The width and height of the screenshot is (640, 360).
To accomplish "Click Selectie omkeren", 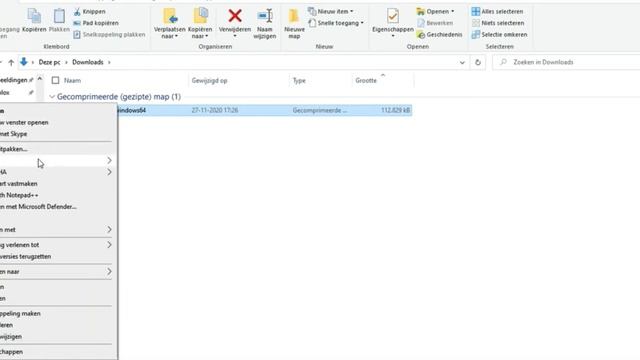I will coord(500,35).
